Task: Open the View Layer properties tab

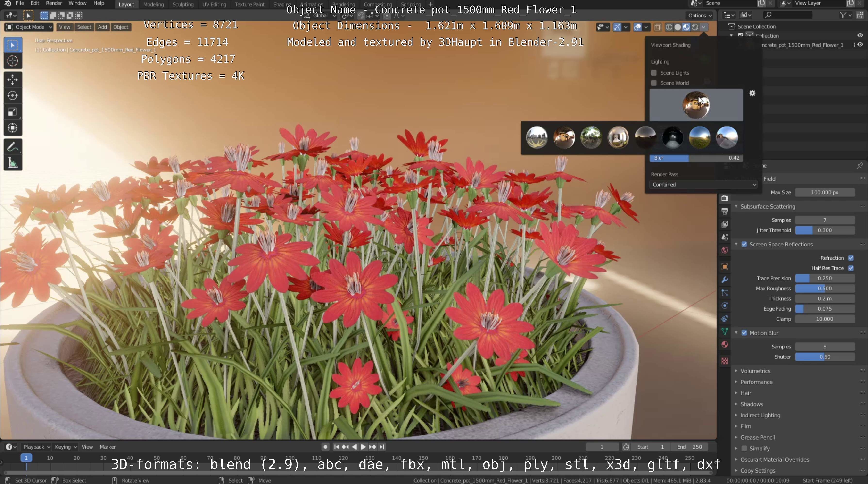Action: tap(725, 224)
